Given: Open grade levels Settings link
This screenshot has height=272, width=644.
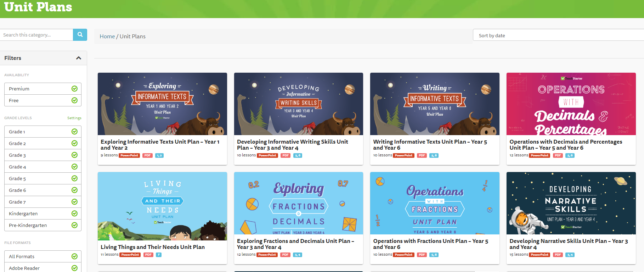Looking at the screenshot, I should click(x=74, y=118).
